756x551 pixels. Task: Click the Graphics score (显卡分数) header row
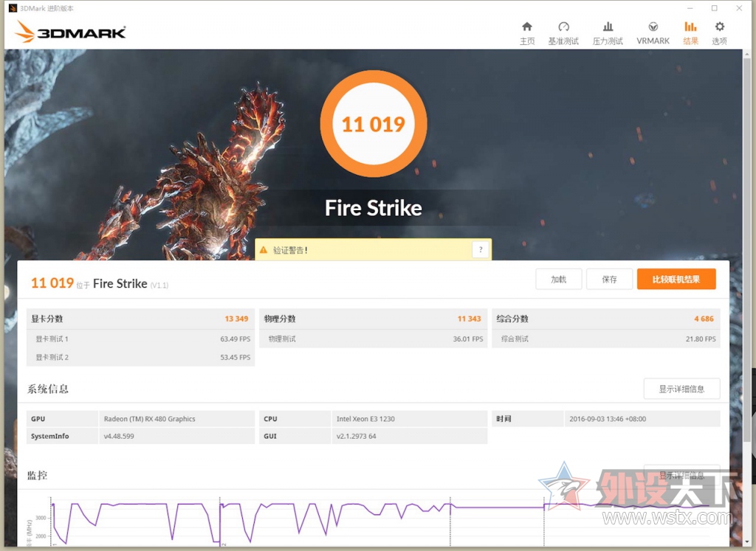(140, 319)
